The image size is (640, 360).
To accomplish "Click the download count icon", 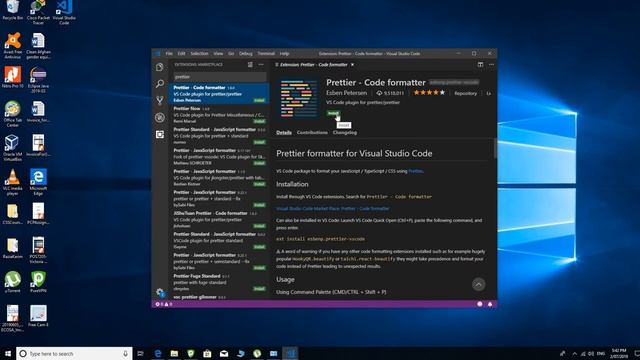I will pyautogui.click(x=379, y=93).
